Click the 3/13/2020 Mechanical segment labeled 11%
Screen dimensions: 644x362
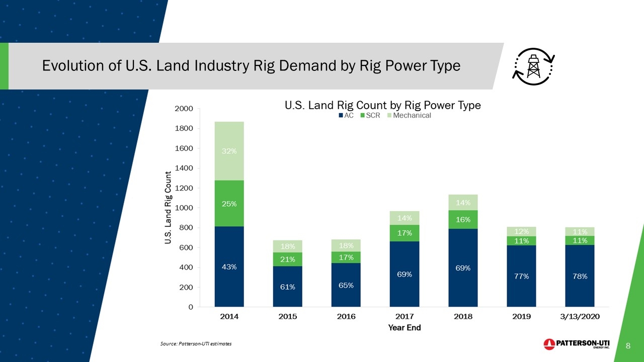coord(580,232)
